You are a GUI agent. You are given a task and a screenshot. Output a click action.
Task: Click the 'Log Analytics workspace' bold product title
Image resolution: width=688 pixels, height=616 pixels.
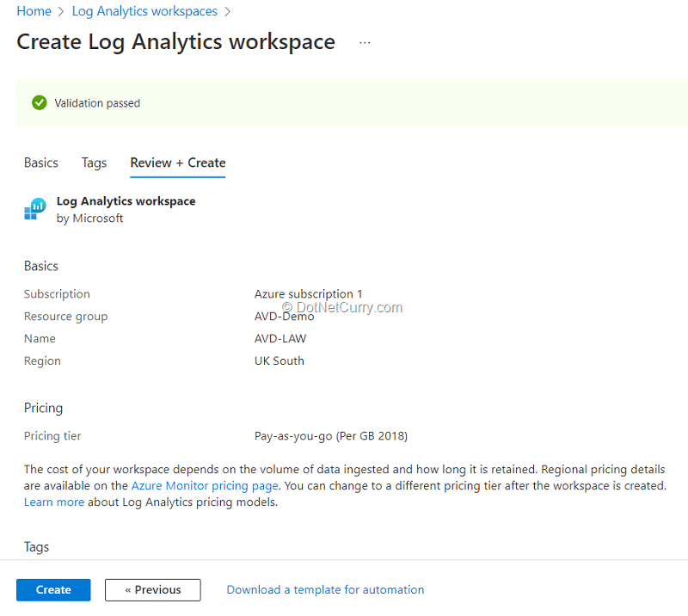point(126,201)
